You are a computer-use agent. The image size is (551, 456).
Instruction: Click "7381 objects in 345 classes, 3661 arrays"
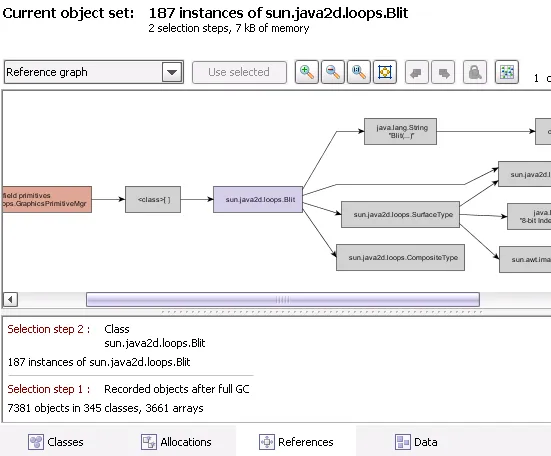pyautogui.click(x=105, y=408)
